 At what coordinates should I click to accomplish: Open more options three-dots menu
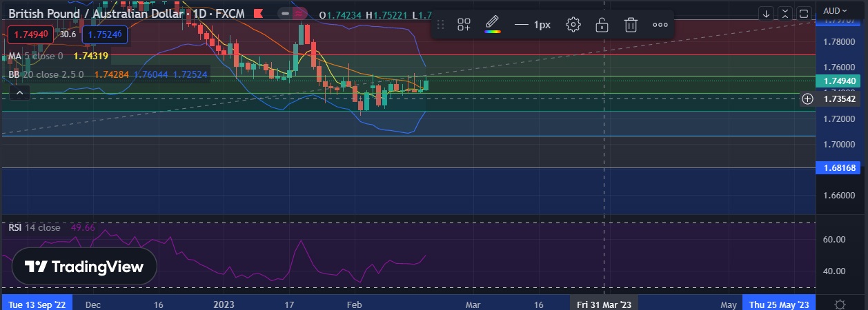pos(660,25)
